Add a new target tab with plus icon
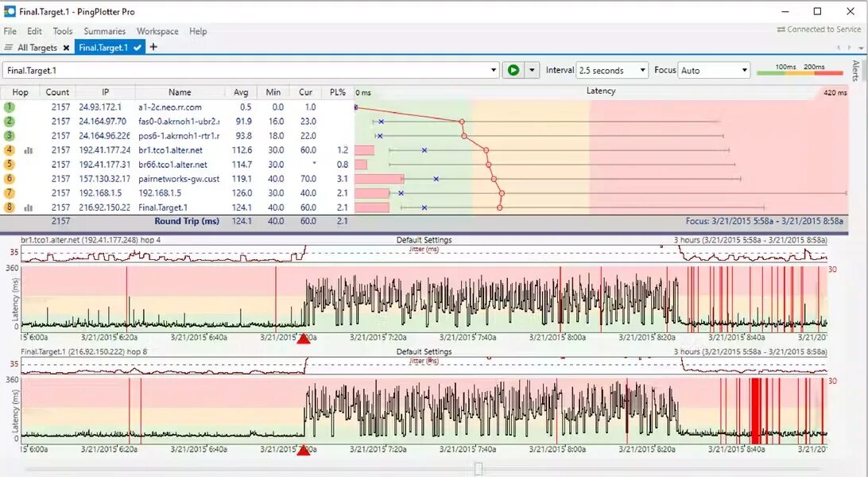 [x=153, y=47]
